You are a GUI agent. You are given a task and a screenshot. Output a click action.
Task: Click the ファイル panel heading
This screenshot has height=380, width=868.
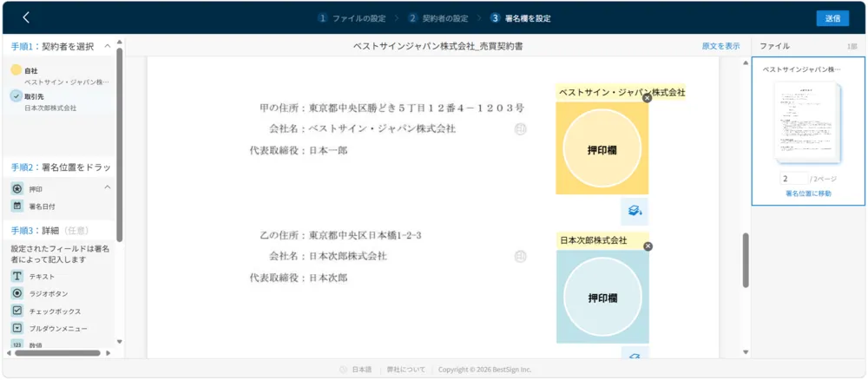774,47
